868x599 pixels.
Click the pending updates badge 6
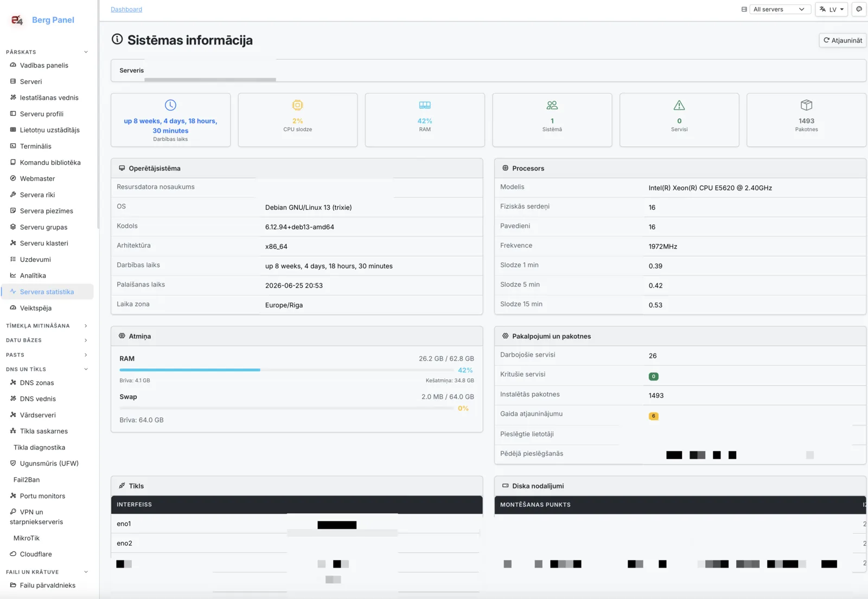pyautogui.click(x=653, y=416)
